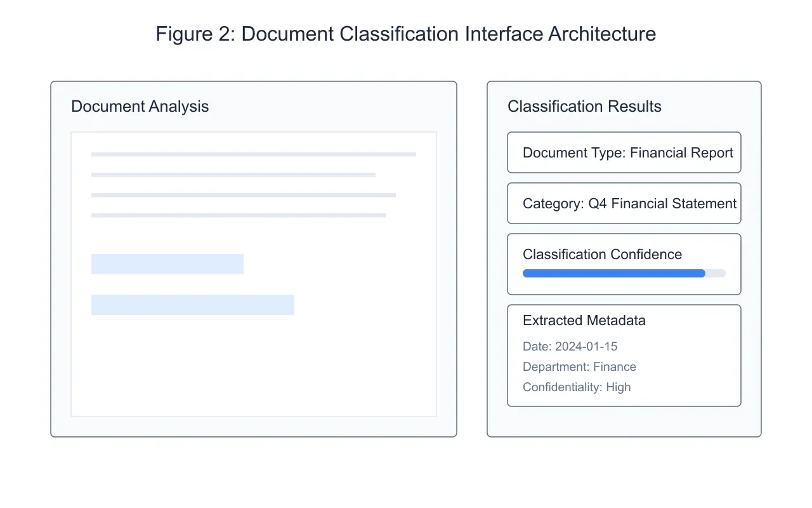The height and width of the screenshot is (508, 812).
Task: Select the Confidentiality: High metadata field
Action: (576, 387)
